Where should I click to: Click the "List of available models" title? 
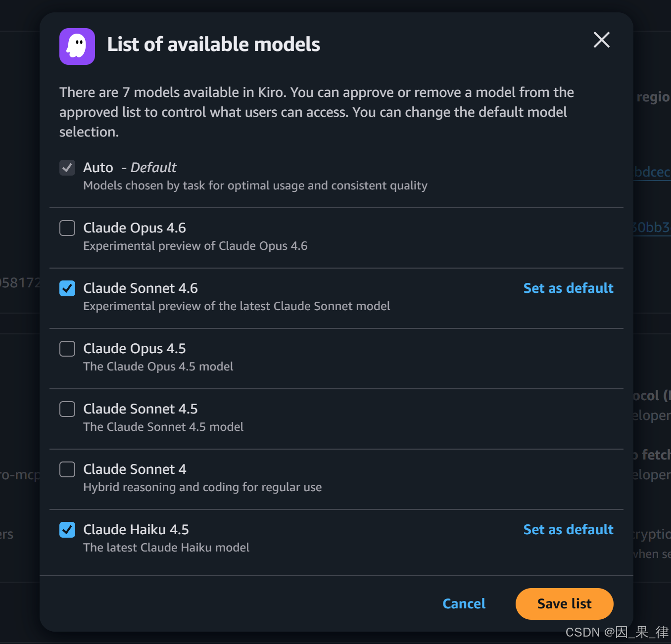point(213,45)
